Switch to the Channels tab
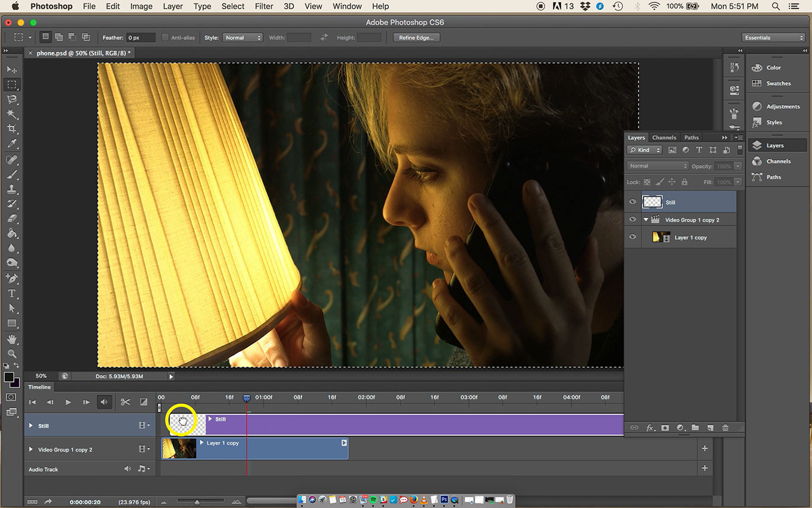The height and width of the screenshot is (508, 812). coord(664,137)
